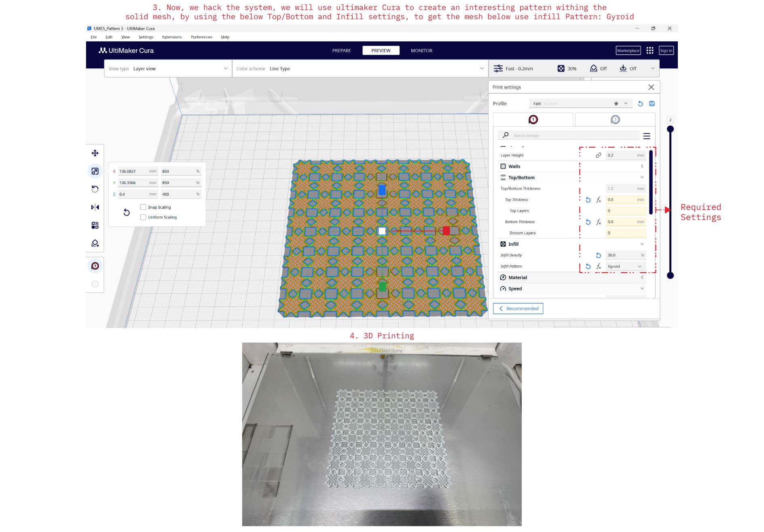
Task: Open the Extensions menu
Action: [171, 37]
